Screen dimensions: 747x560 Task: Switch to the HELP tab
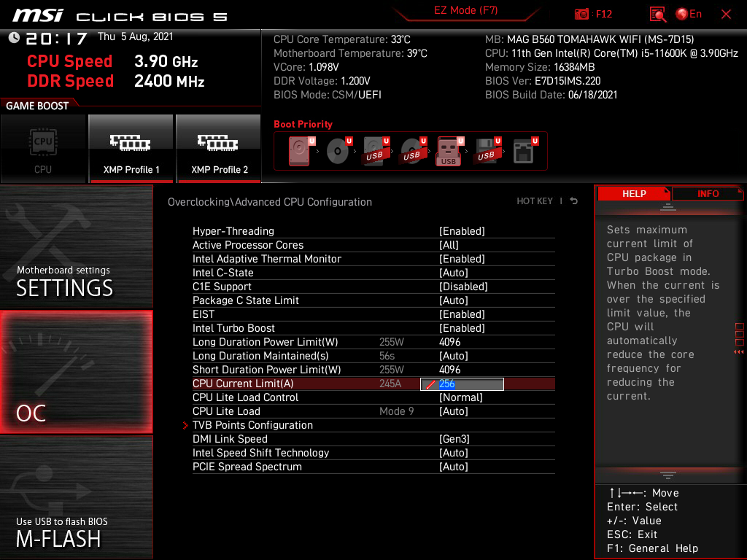click(x=634, y=194)
